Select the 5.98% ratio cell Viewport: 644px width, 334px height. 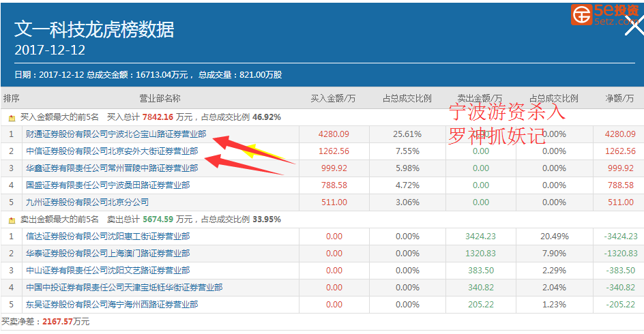click(407, 168)
